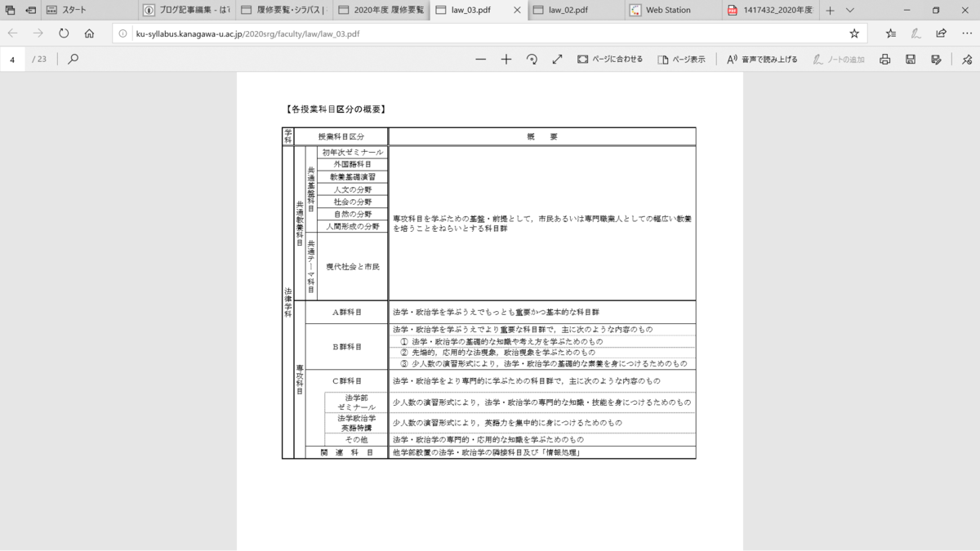The image size is (980, 551).
Task: Click the 人文の分野 table cell
Action: pos(352,189)
